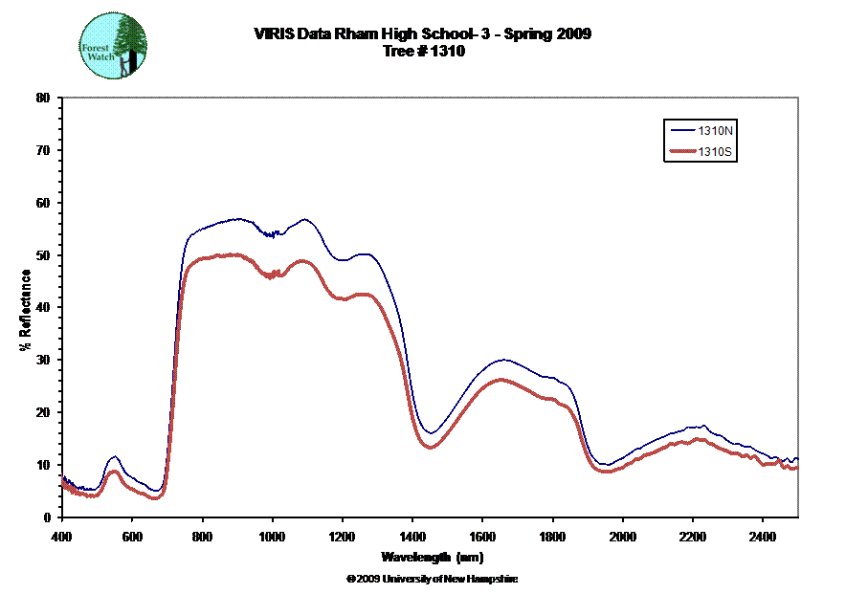The height and width of the screenshot is (594, 868).
Task: Click the red line swatch in legend
Action: tap(683, 152)
